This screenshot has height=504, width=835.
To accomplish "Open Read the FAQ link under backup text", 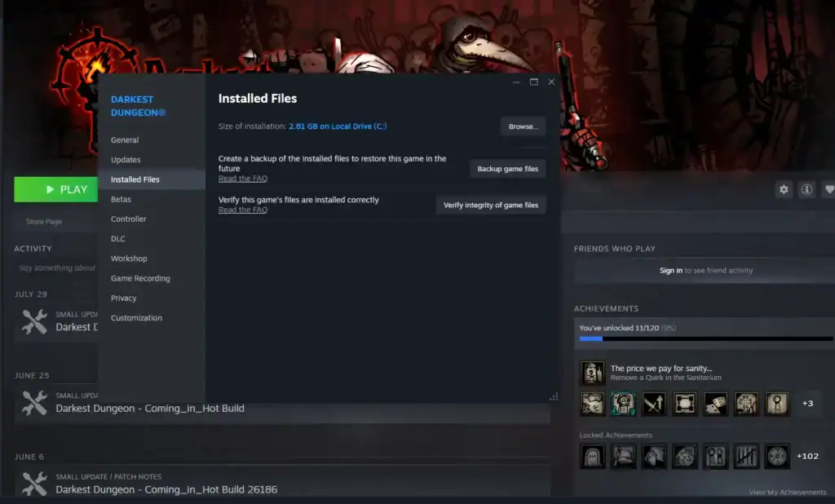I will click(243, 179).
